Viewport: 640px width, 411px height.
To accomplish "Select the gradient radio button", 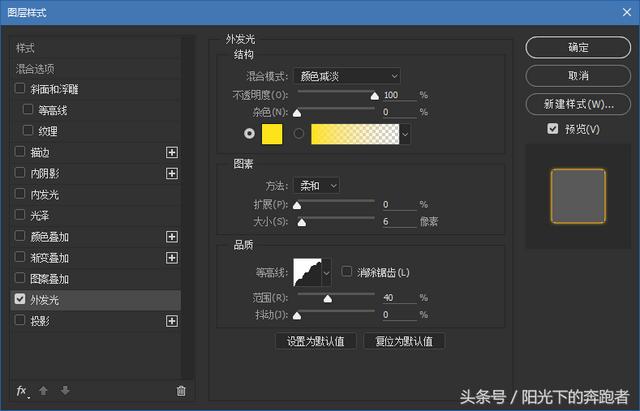I will point(299,133).
